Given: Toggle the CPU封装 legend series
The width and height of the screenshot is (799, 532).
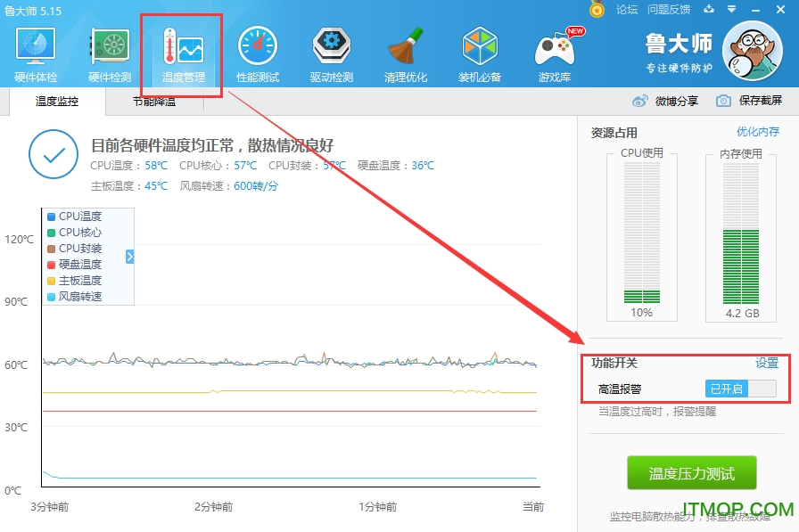Looking at the screenshot, I should pyautogui.click(x=74, y=249).
